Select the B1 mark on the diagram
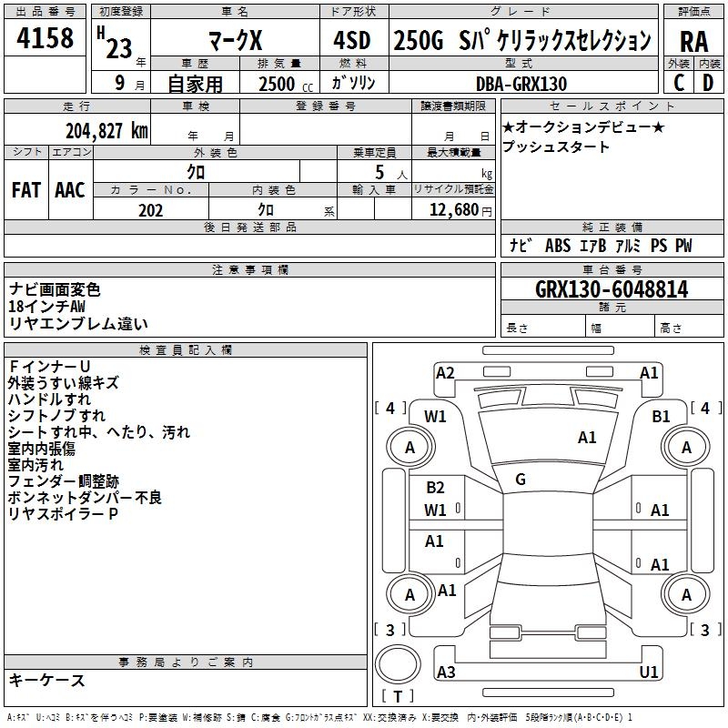This screenshot has width=728, height=728. [x=661, y=417]
